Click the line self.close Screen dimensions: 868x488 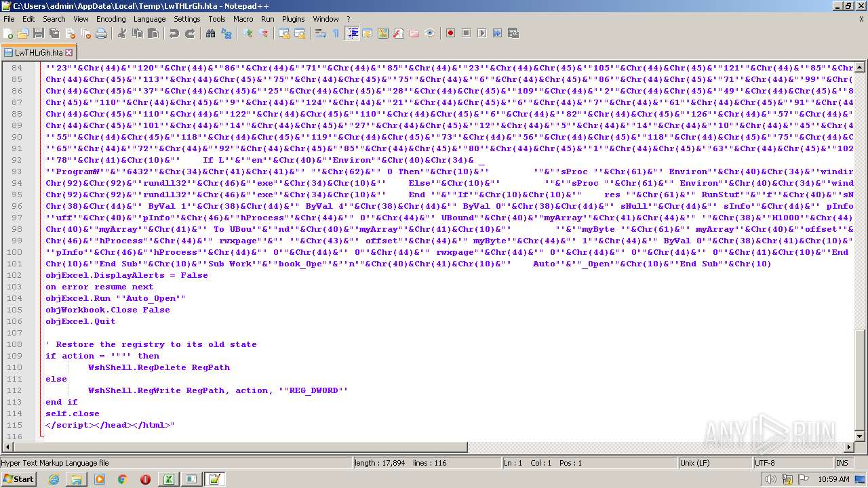click(x=73, y=413)
